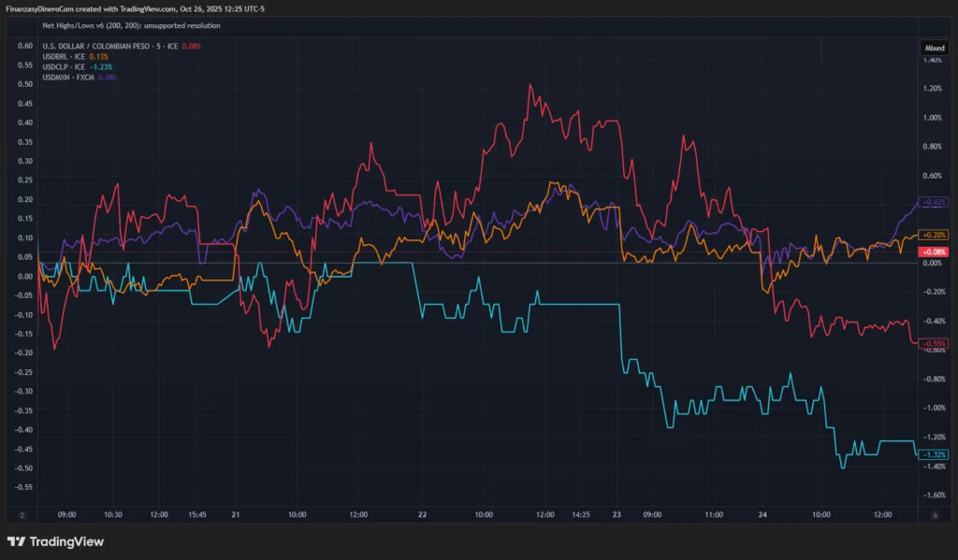Select the USDMXN FXCM legend entry
This screenshot has width=958, height=560.
click(x=73, y=77)
